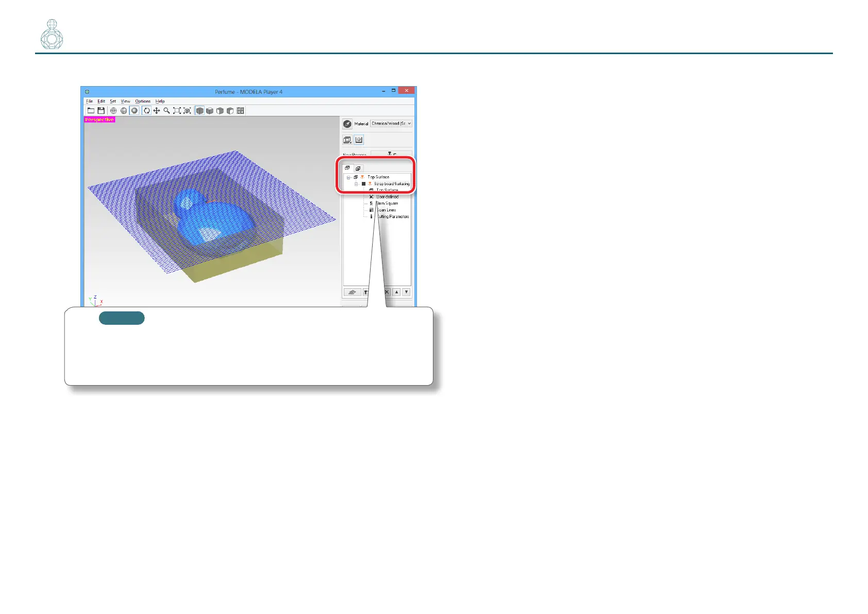Open the Material dropdown showing Chemical Wood
The image size is (868, 614).
pyautogui.click(x=391, y=124)
